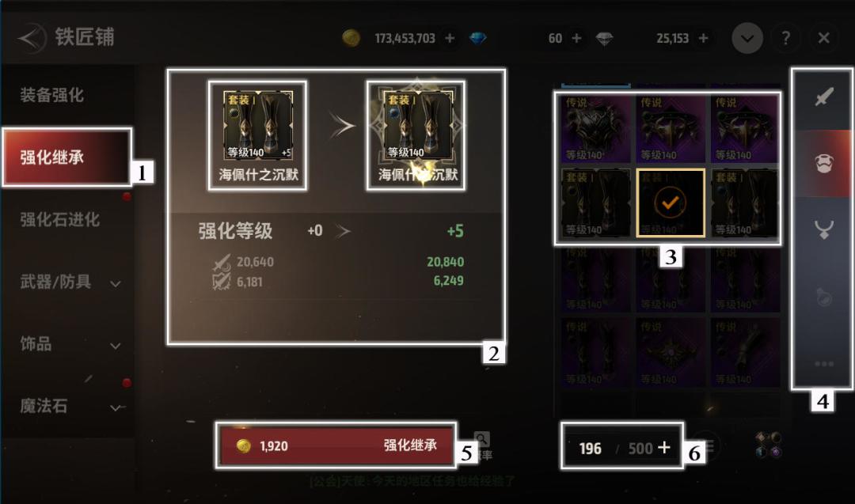Add blue diamonds with the plus icon
855x504 pixels.
[x=576, y=38]
